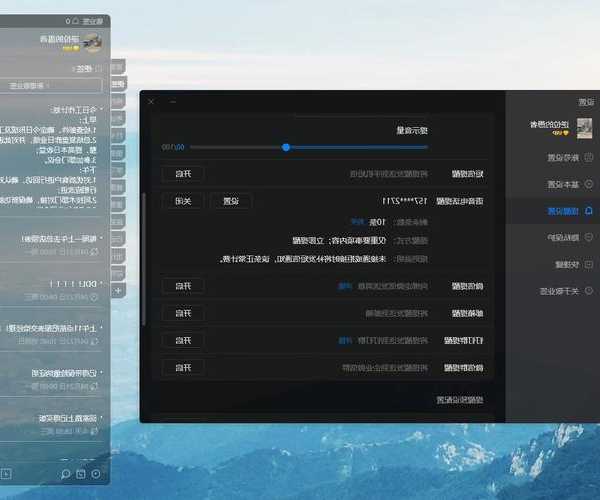
Task: Add a category with the plus icon
Action: click(118, 290)
